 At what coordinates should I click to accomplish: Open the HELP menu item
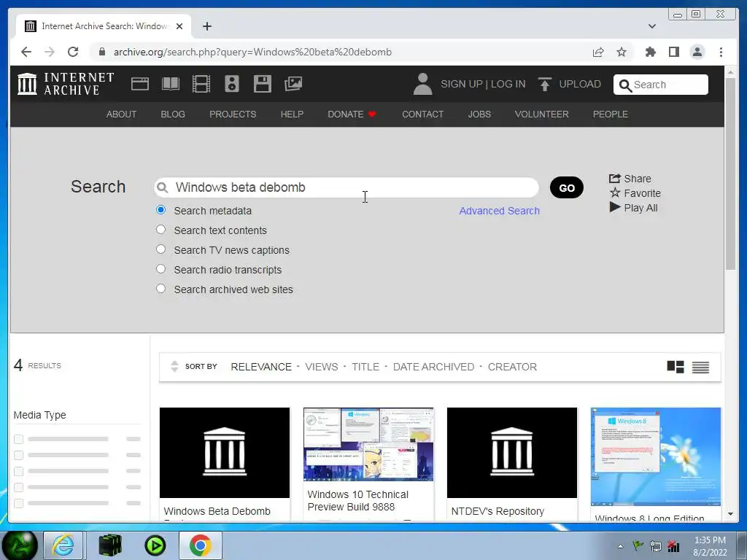pyautogui.click(x=292, y=114)
